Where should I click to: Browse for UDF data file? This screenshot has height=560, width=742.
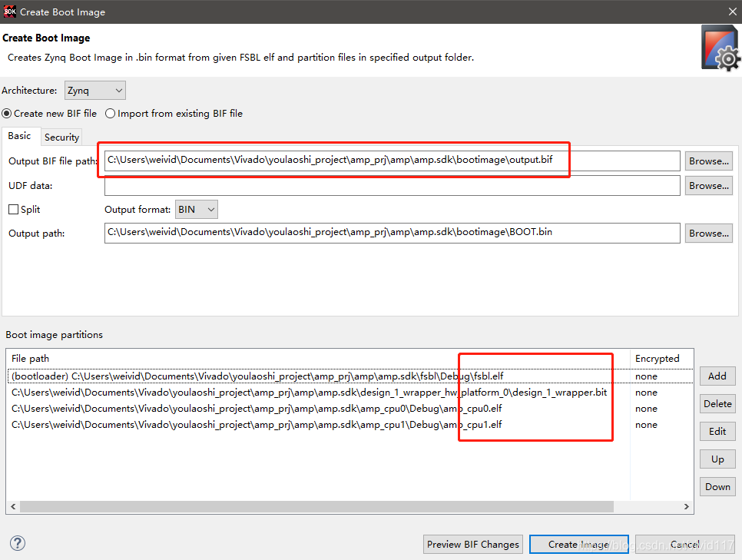pos(708,186)
